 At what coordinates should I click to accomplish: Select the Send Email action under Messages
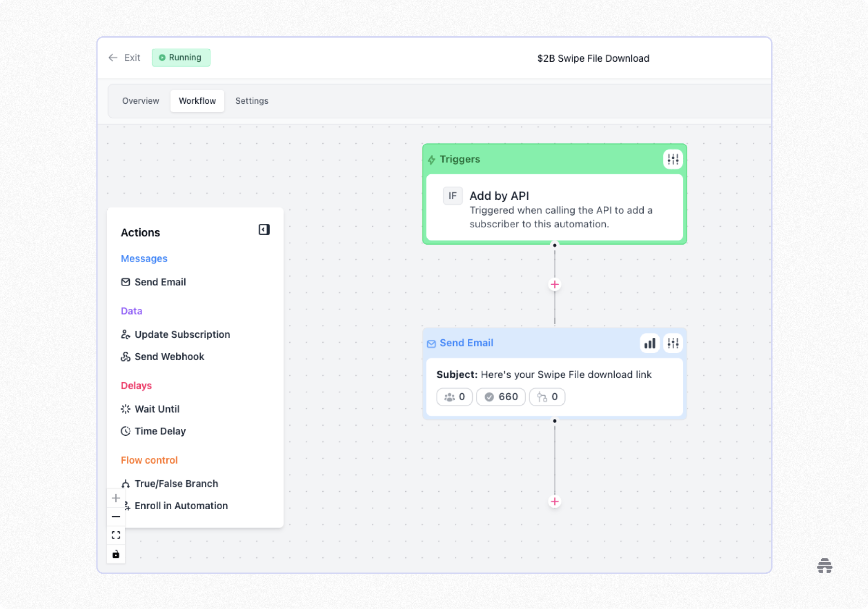tap(160, 282)
